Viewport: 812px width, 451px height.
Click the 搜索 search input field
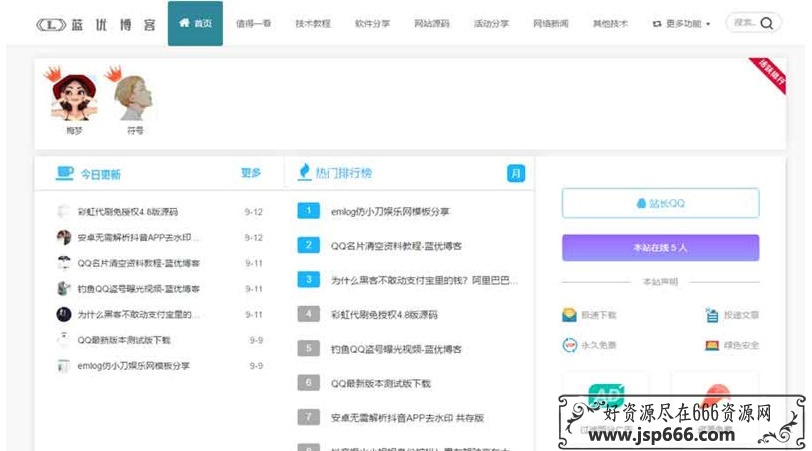click(x=743, y=23)
